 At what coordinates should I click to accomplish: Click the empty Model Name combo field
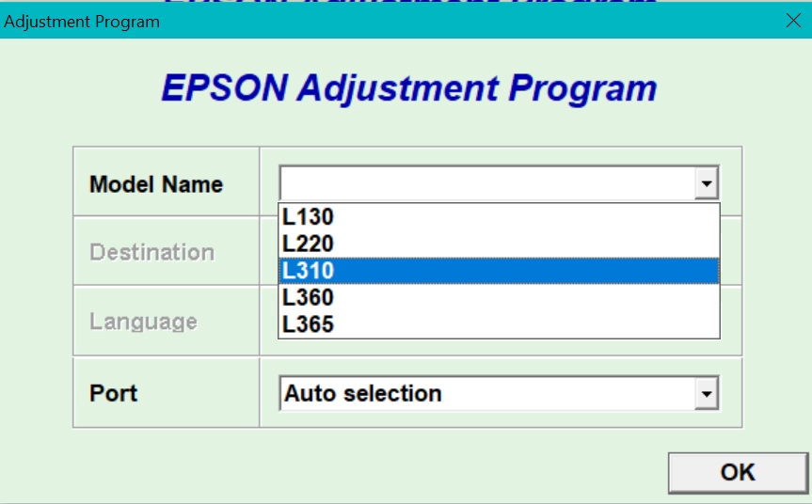pyautogui.click(x=486, y=183)
